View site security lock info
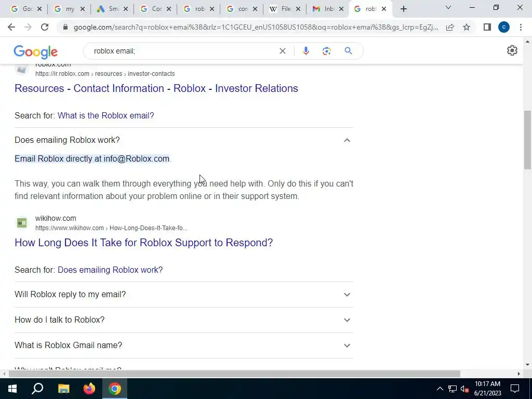 (x=65, y=27)
